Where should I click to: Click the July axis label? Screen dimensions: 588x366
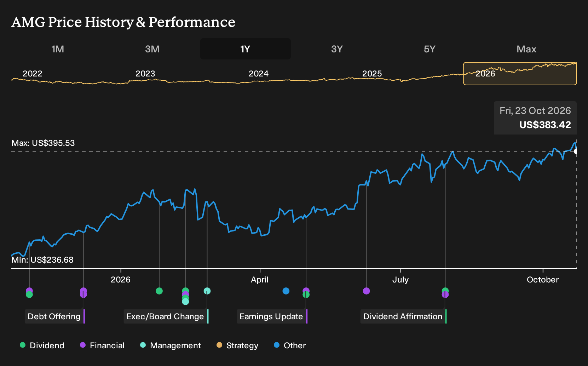pyautogui.click(x=400, y=280)
